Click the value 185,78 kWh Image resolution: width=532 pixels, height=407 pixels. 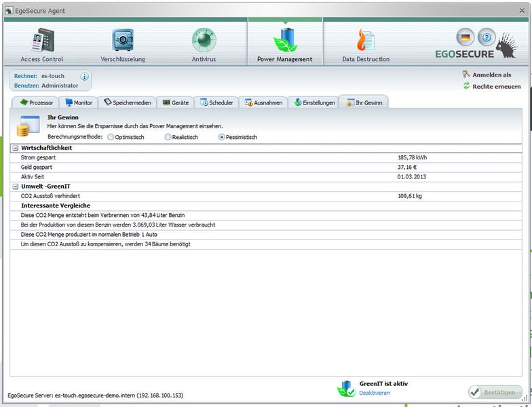[413, 157]
